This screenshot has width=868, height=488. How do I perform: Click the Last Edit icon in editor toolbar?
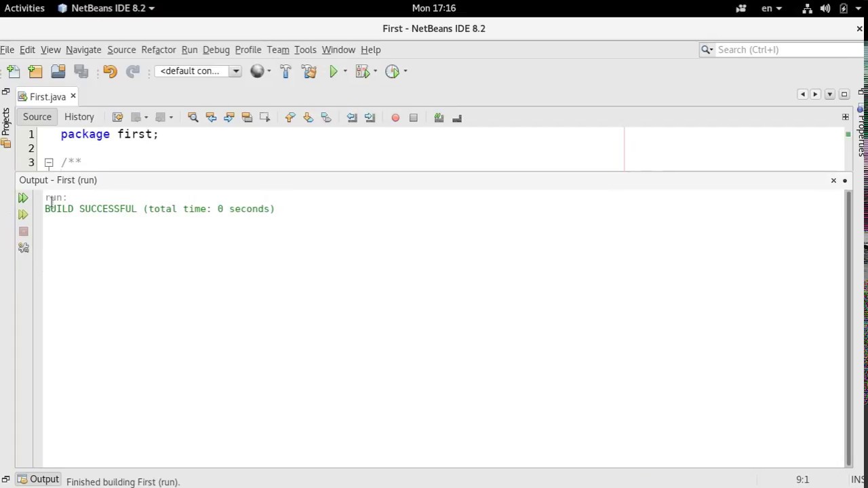(117, 117)
